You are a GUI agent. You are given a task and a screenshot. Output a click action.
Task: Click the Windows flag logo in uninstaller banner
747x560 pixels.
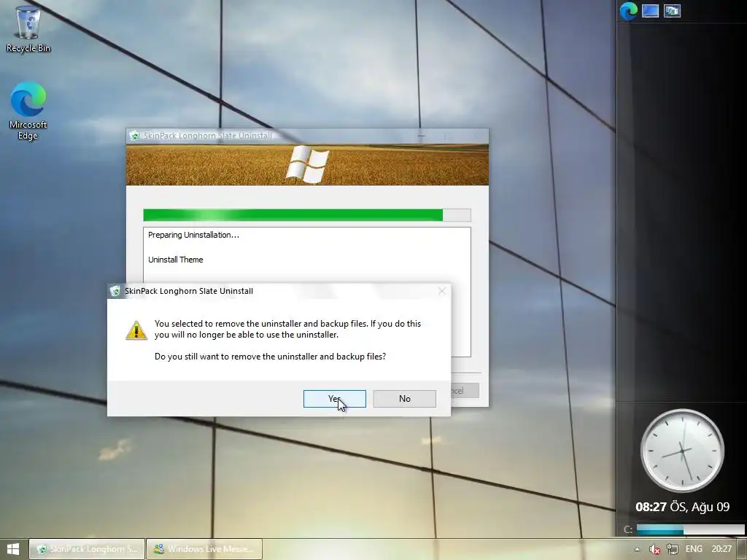(x=307, y=164)
